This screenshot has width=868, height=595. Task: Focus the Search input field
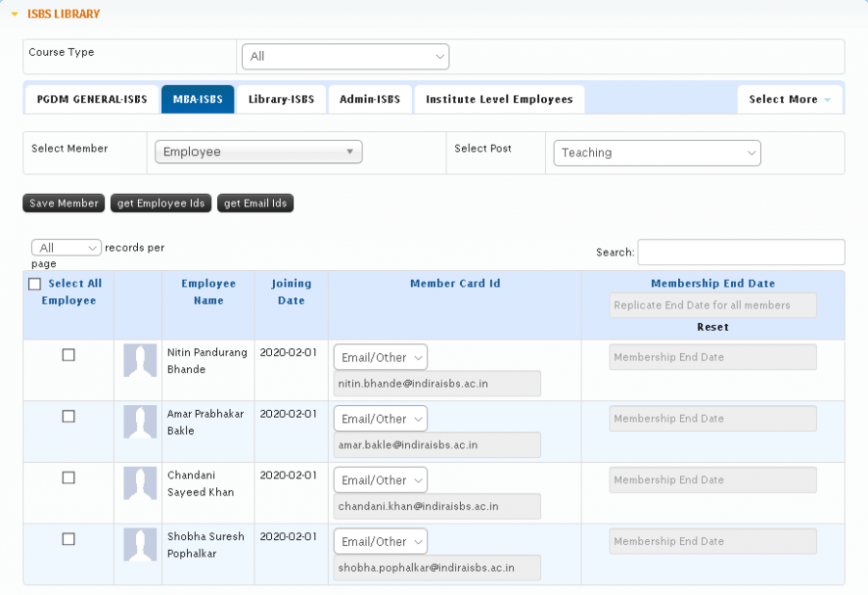742,252
